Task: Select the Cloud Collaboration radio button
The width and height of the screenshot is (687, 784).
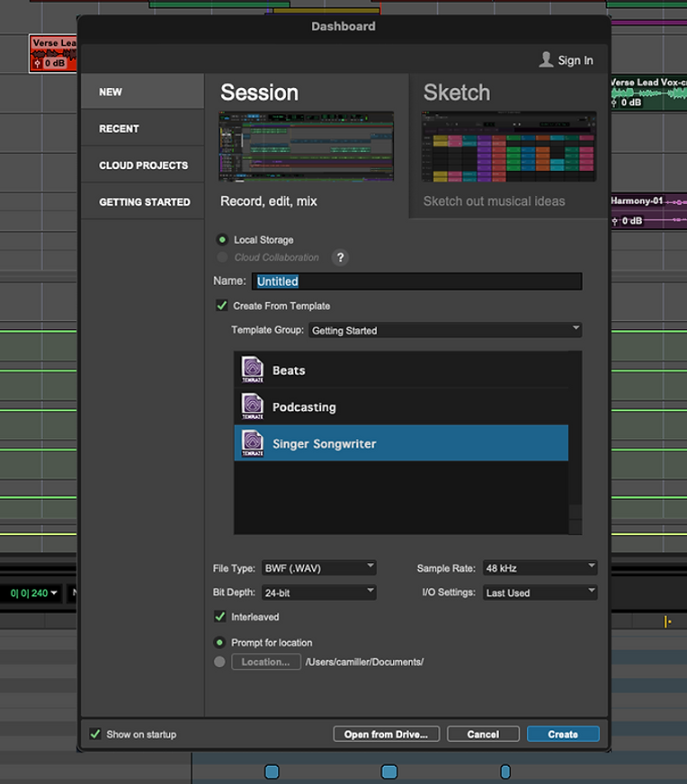Action: click(222, 257)
